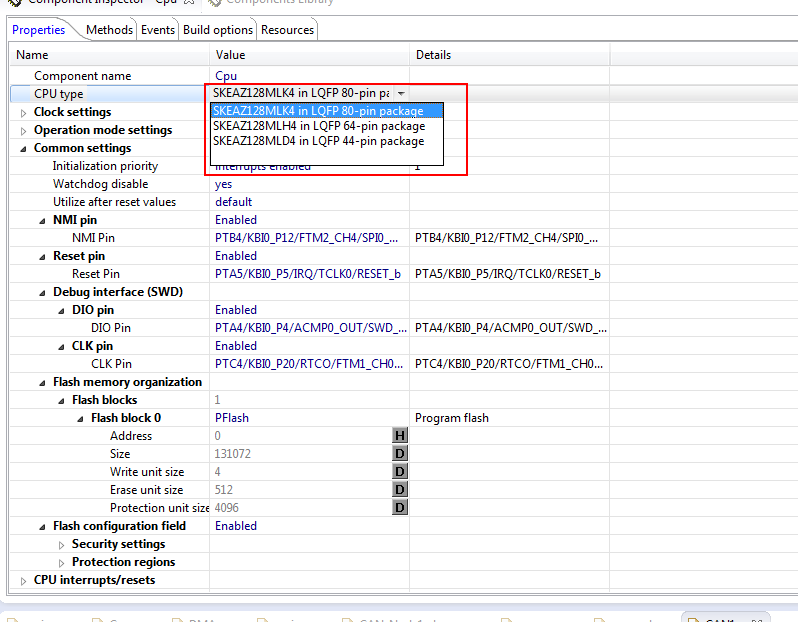The height and width of the screenshot is (622, 798).
Task: Toggle Reset pin Enabled value
Action: coord(236,256)
